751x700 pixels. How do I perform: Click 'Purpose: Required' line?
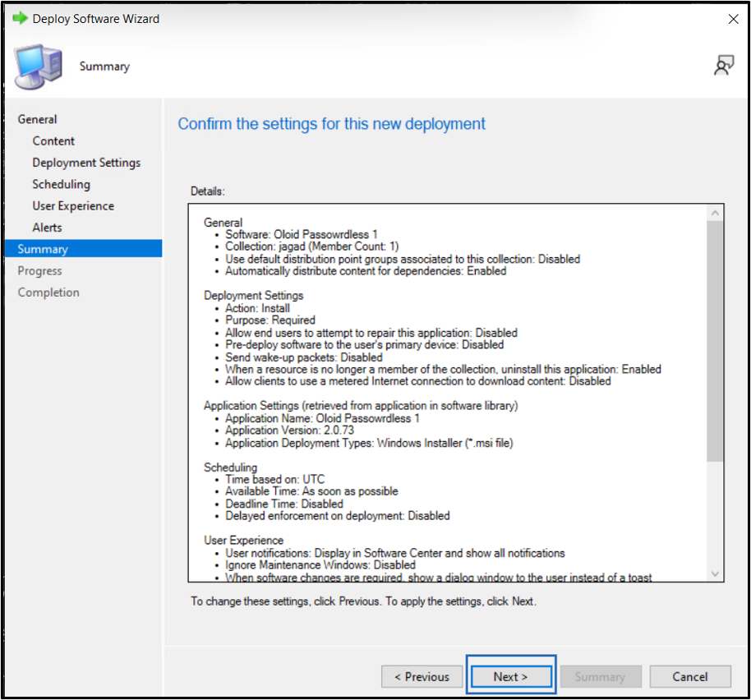pos(270,320)
